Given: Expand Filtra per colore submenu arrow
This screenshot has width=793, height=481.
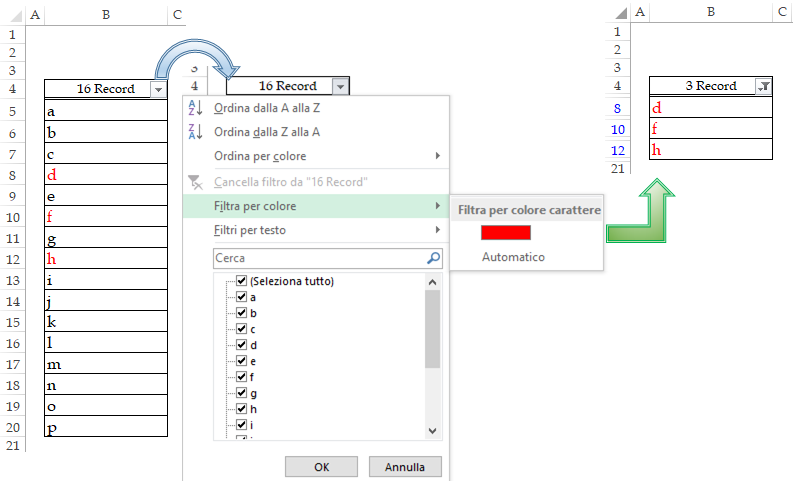Looking at the screenshot, I should (x=438, y=206).
